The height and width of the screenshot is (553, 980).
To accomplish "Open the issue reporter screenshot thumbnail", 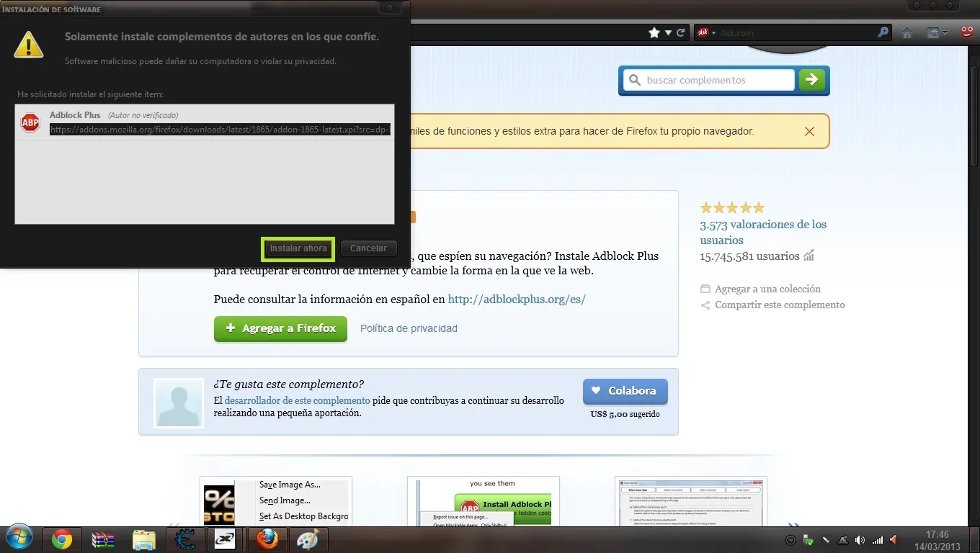I will (x=691, y=500).
